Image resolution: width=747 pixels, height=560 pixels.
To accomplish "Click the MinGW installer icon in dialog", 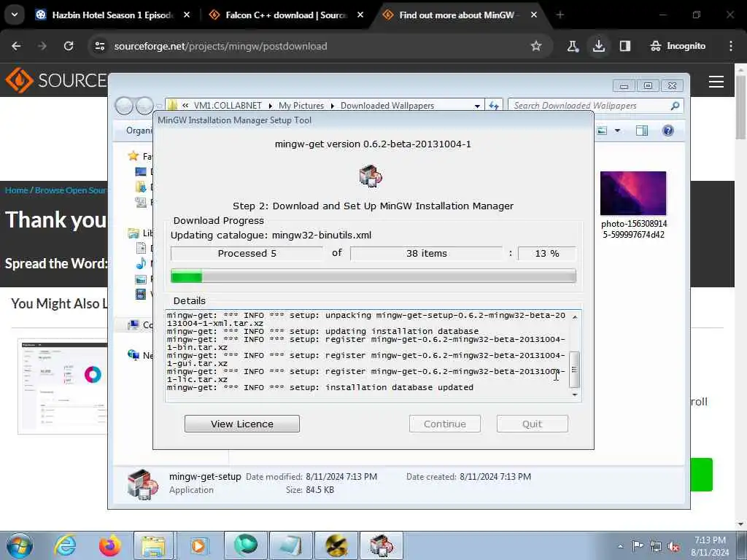I will tap(371, 176).
